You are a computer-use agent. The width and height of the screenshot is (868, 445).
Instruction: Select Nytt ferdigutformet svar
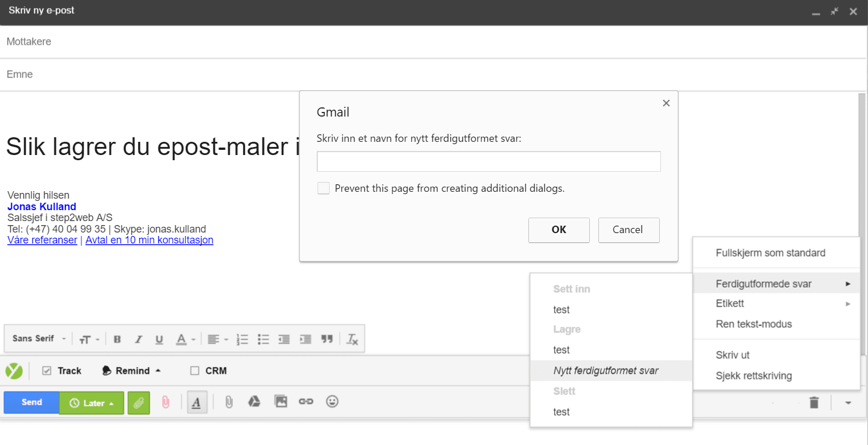pyautogui.click(x=611, y=370)
